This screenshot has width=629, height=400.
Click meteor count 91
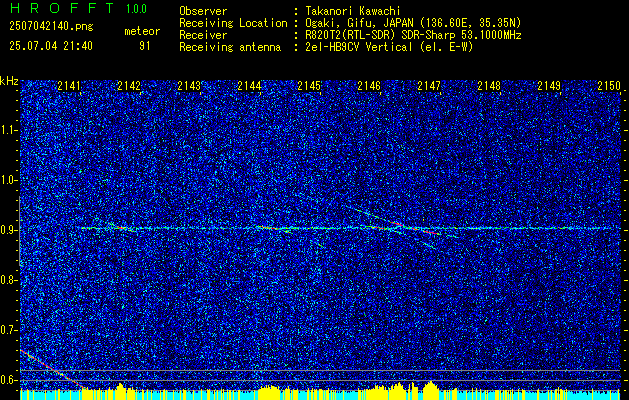click(144, 46)
